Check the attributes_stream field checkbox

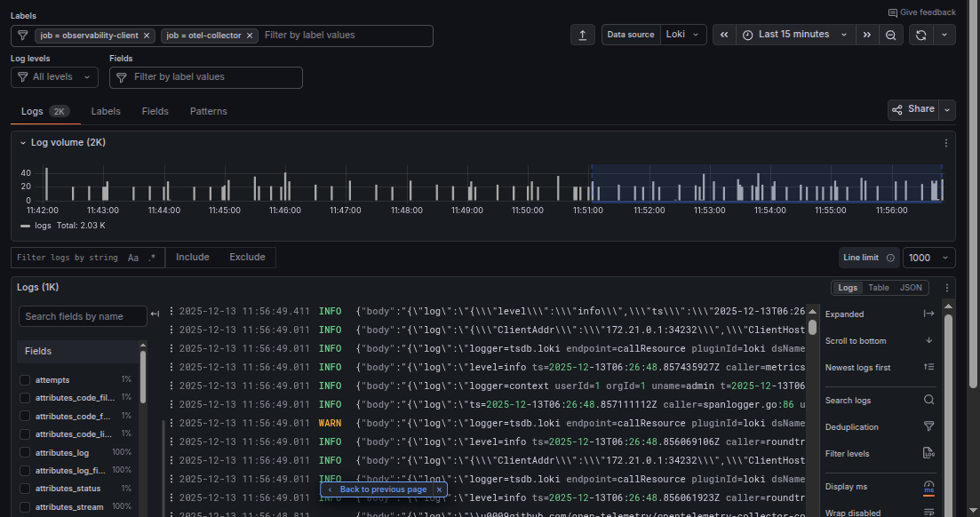(x=25, y=507)
